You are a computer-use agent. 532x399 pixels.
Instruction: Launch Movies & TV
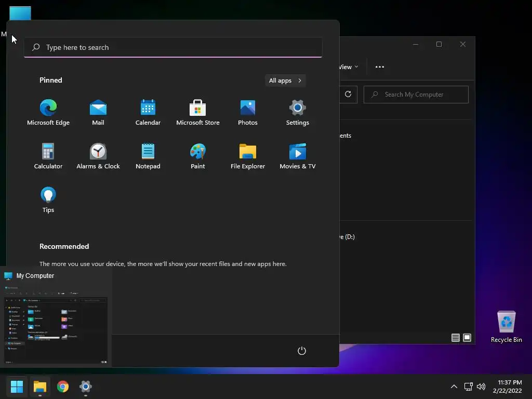pyautogui.click(x=298, y=156)
